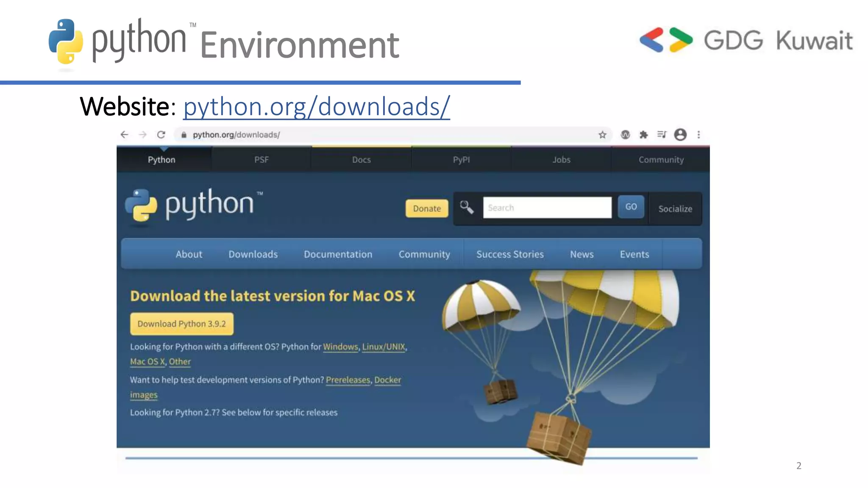
Task: Open the Events menu item
Action: pyautogui.click(x=634, y=254)
